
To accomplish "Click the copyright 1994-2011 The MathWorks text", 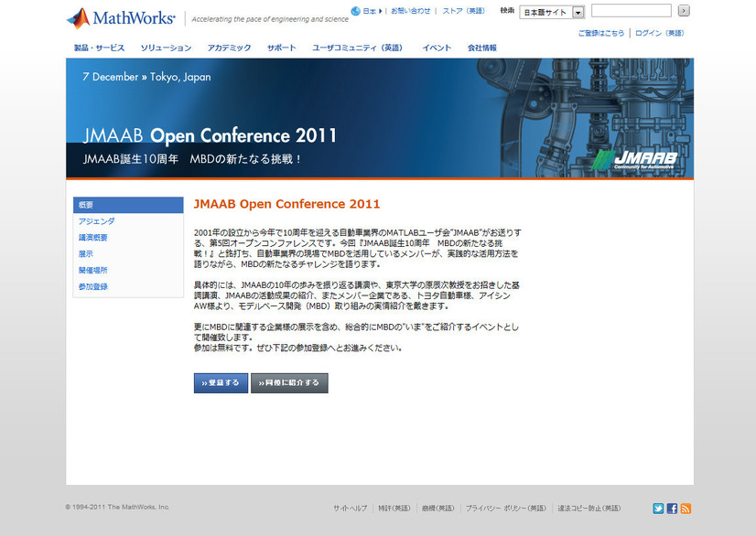I will click(x=118, y=507).
